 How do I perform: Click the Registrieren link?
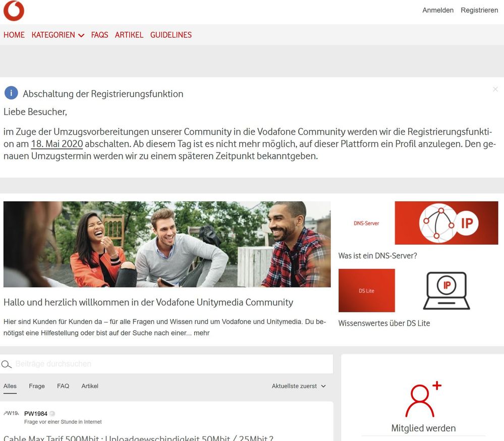coord(479,10)
